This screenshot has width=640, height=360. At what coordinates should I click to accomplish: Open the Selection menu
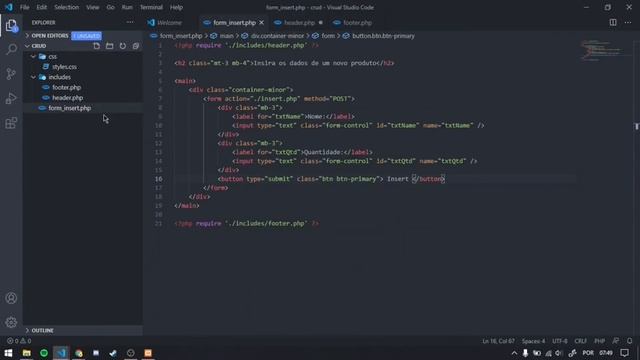pos(67,7)
